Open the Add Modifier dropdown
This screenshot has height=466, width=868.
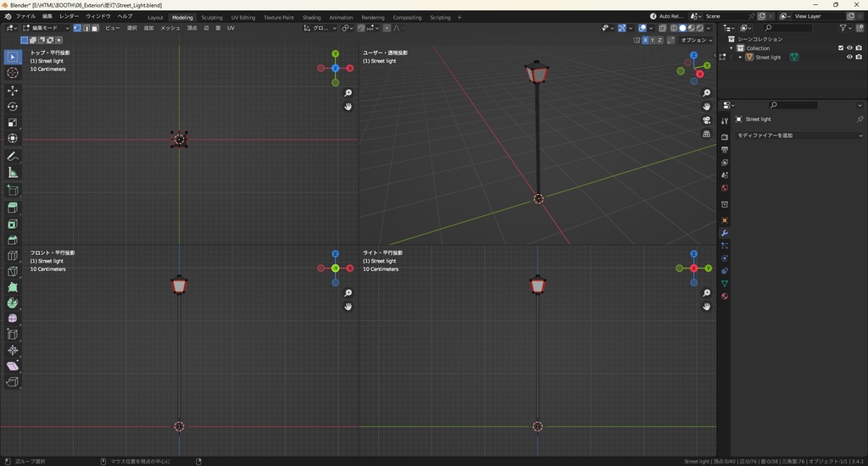[798, 136]
